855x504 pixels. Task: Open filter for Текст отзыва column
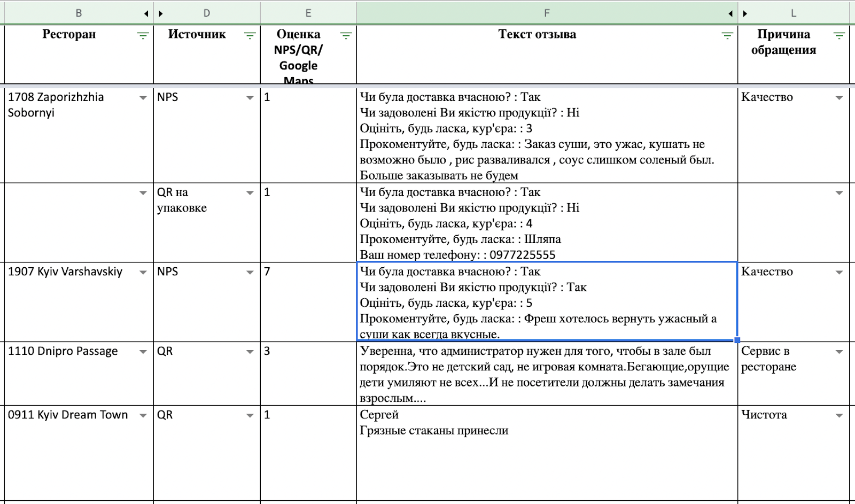[727, 36]
